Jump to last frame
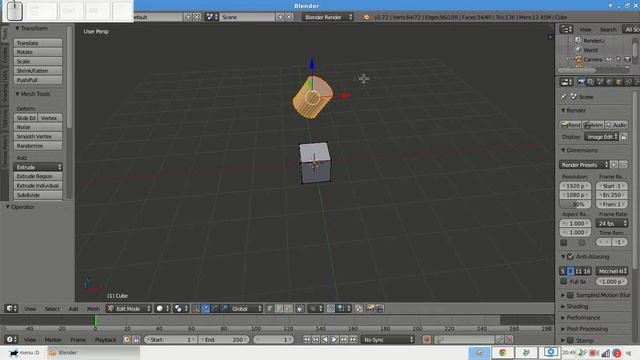The width and height of the screenshot is (640, 360). pyautogui.click(x=353, y=339)
